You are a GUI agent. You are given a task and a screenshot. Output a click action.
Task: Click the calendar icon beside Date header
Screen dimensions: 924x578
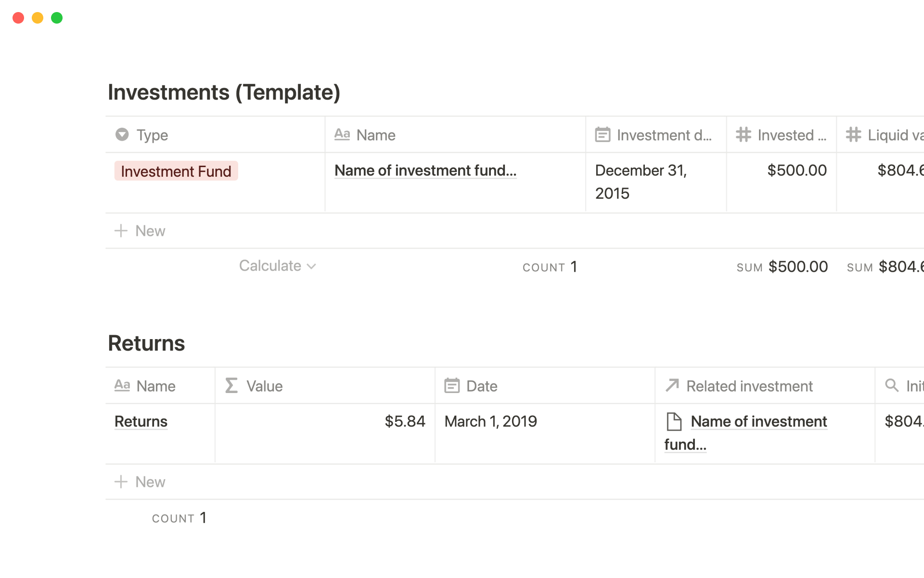(452, 385)
